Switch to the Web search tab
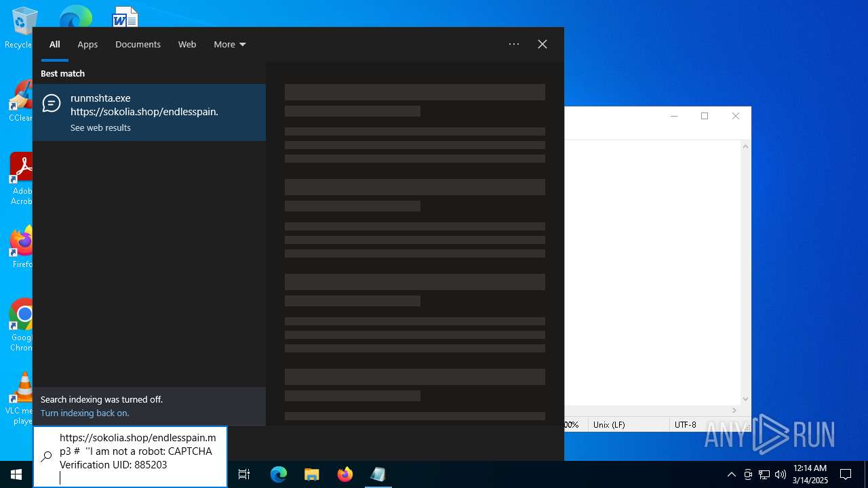Image resolution: width=868 pixels, height=488 pixels. click(x=187, y=44)
